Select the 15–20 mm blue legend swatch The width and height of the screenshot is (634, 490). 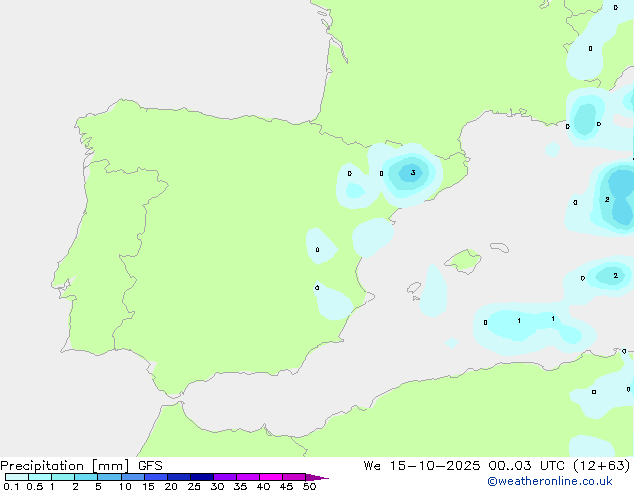pos(156,477)
